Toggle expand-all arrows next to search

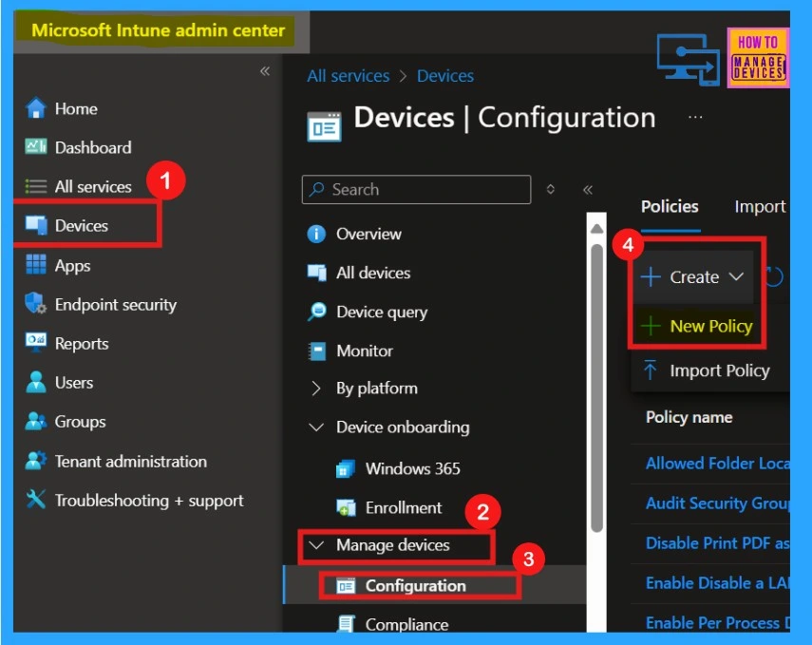click(x=551, y=189)
